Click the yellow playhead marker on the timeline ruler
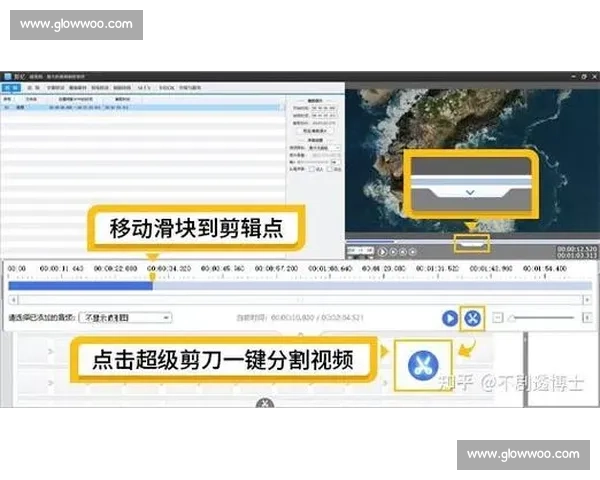This screenshot has width=600, height=480. click(x=152, y=276)
